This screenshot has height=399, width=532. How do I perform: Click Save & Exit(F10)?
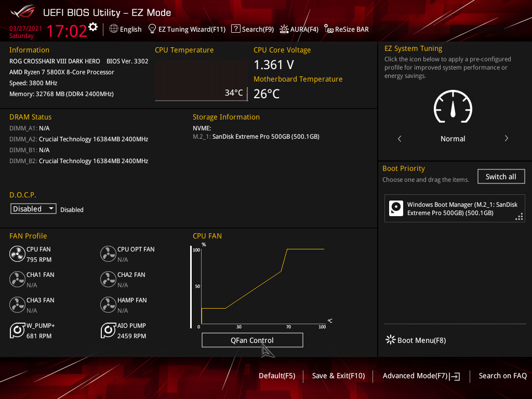(338, 376)
